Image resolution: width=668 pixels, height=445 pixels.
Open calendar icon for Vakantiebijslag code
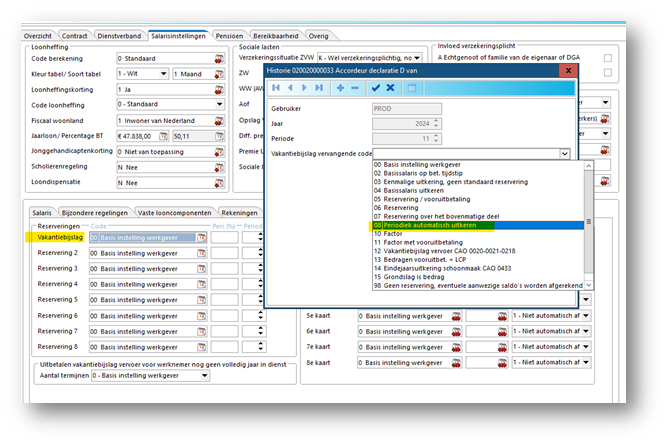coord(202,238)
